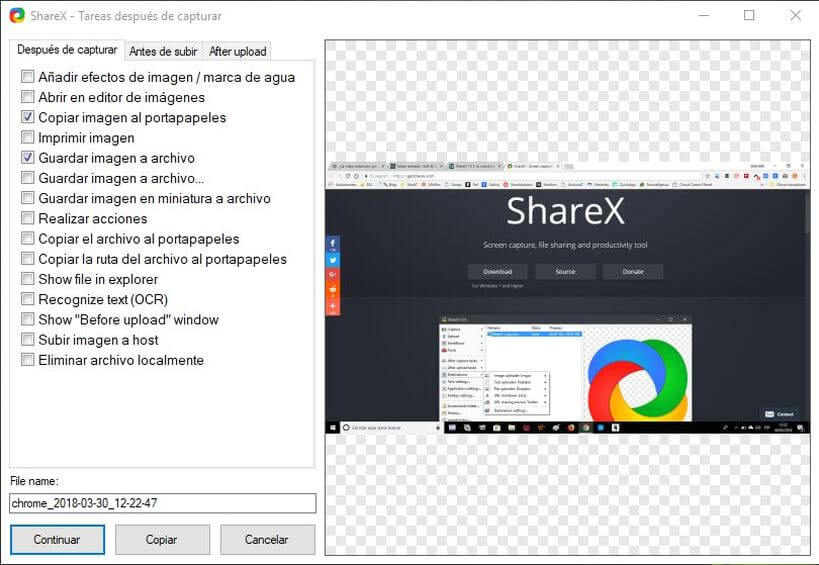Click the captured screenshot preview image
The width and height of the screenshot is (819, 565).
pyautogui.click(x=567, y=298)
